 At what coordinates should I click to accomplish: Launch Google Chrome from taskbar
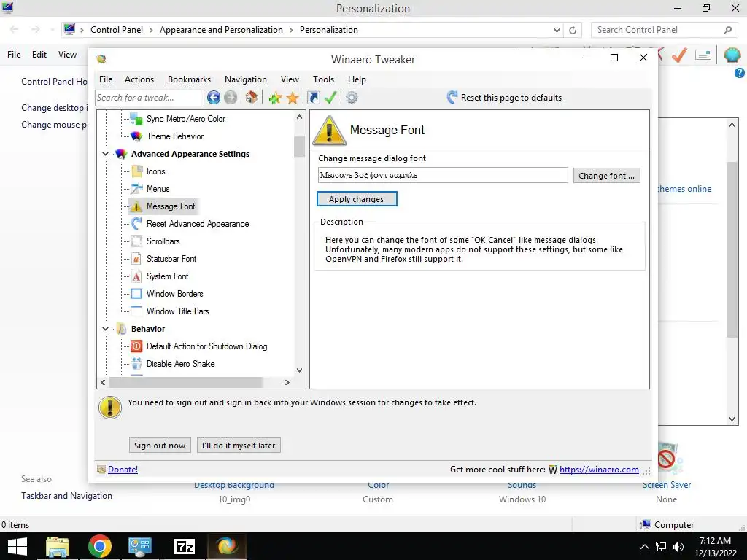pos(99,547)
